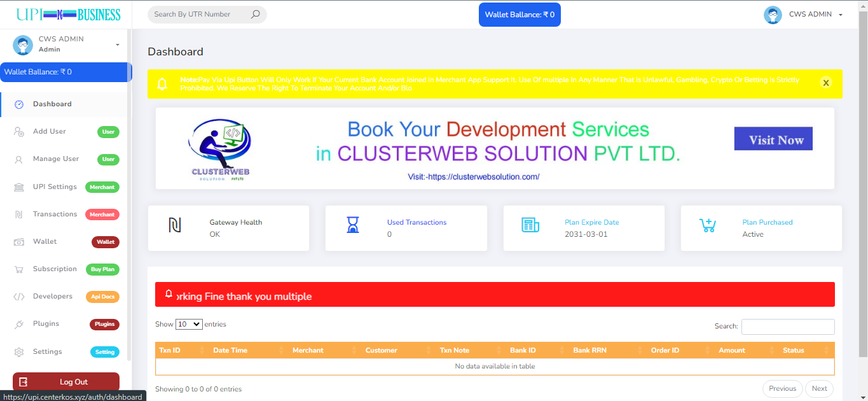Image resolution: width=868 pixels, height=401 pixels.
Task: Dismiss the yellow notice with X button
Action: 825,83
